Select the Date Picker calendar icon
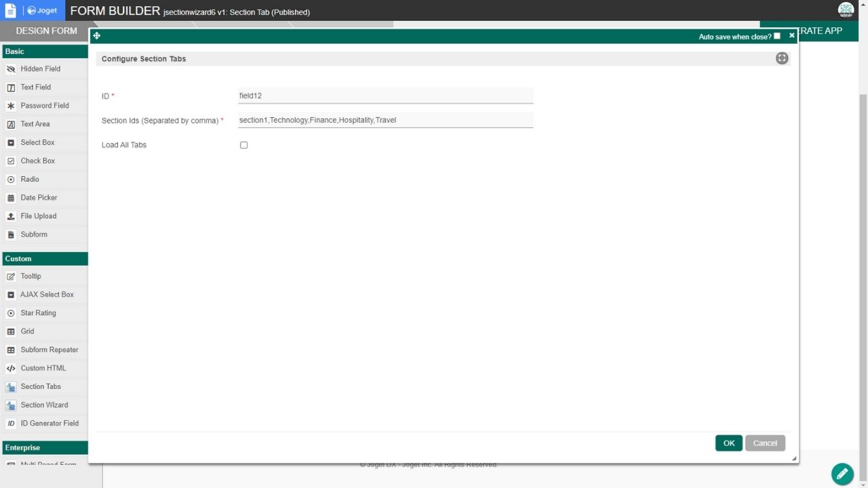868x488 pixels. tap(11, 198)
